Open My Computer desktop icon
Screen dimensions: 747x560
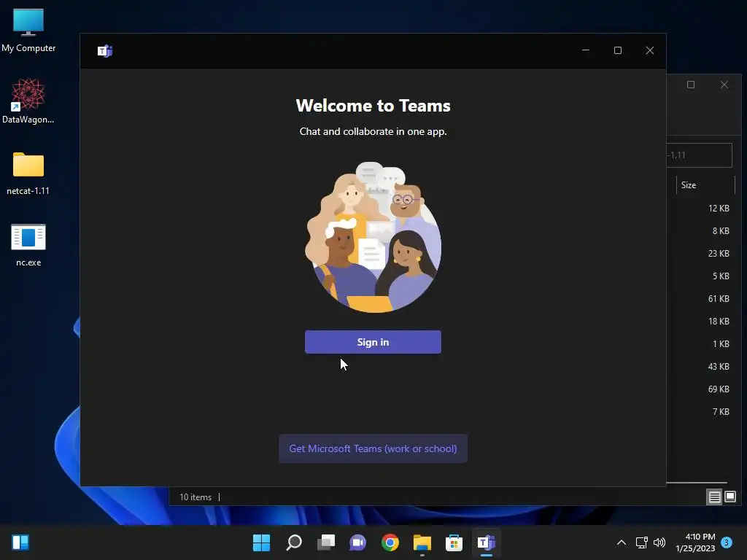[28, 31]
